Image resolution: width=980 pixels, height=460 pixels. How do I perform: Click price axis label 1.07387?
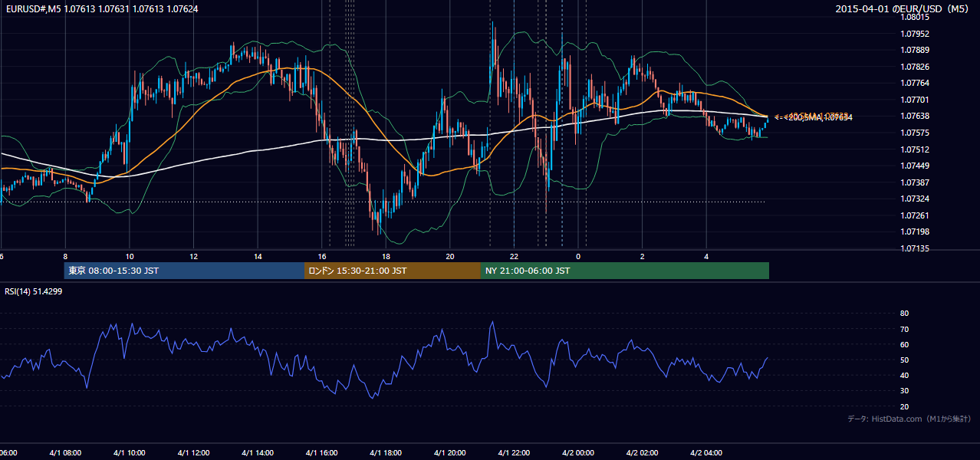pos(916,182)
